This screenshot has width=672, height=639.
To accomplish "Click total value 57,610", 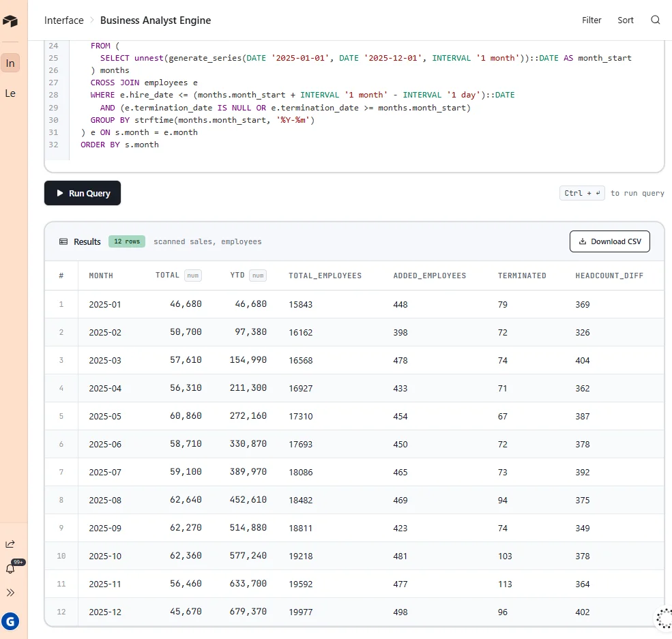I will pyautogui.click(x=186, y=360).
